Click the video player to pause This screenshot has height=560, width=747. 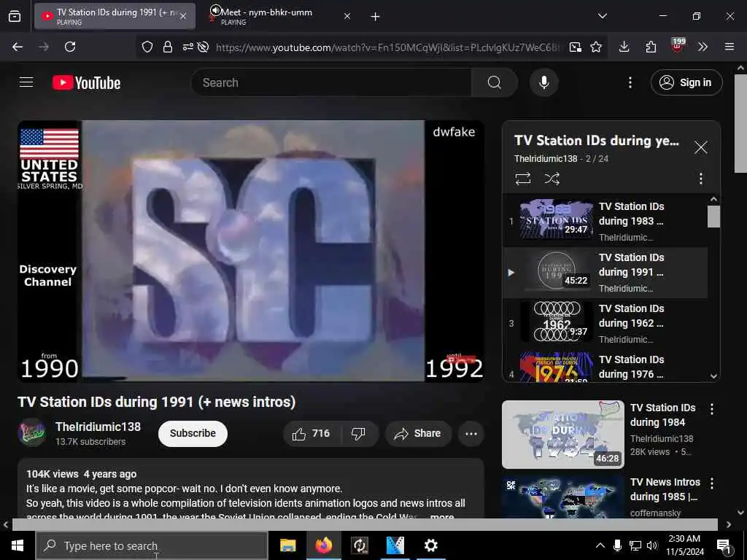[x=251, y=251]
